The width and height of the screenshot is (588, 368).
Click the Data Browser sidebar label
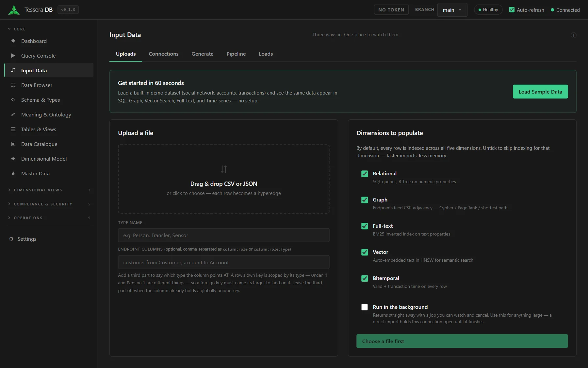click(37, 85)
